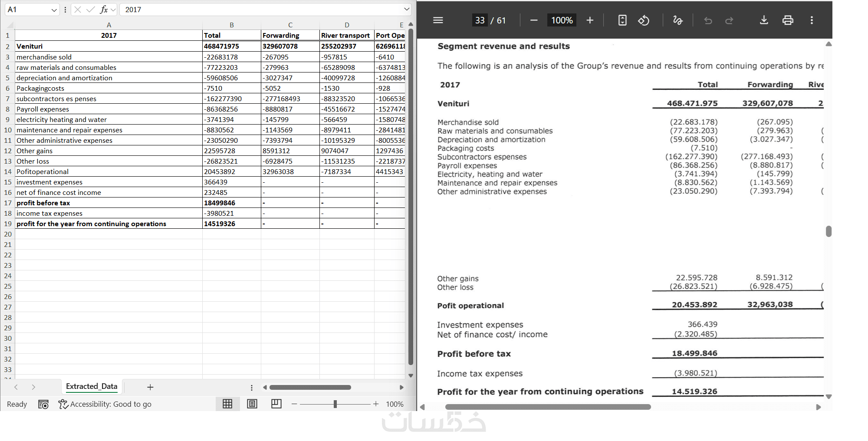868x441 pixels.
Task: Go to previous sheet tab
Action: 16,387
